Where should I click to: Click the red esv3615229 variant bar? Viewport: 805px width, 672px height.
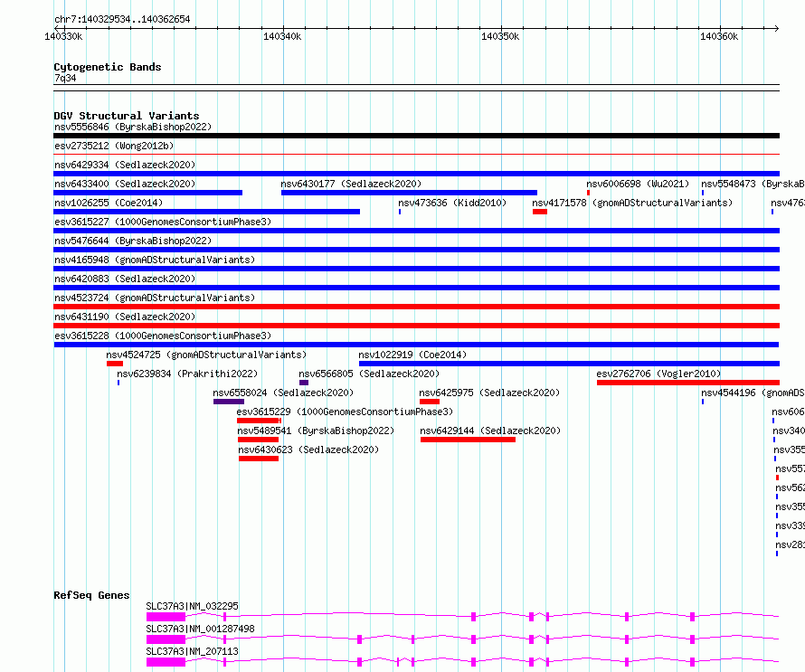click(260, 421)
